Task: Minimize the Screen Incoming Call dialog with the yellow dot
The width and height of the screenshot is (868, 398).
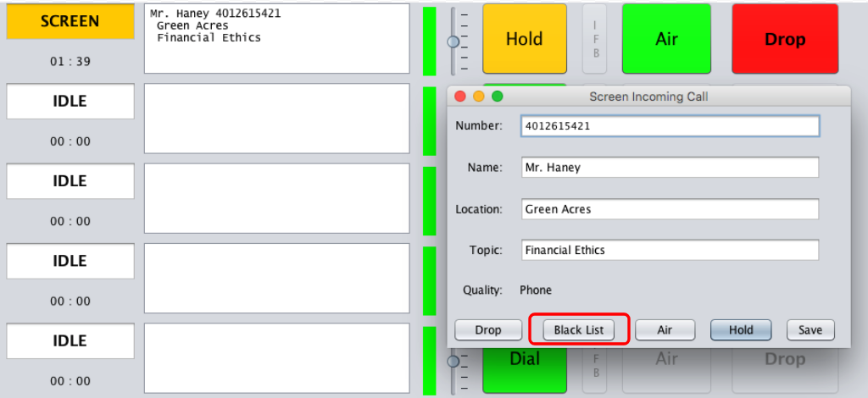Action: click(479, 97)
